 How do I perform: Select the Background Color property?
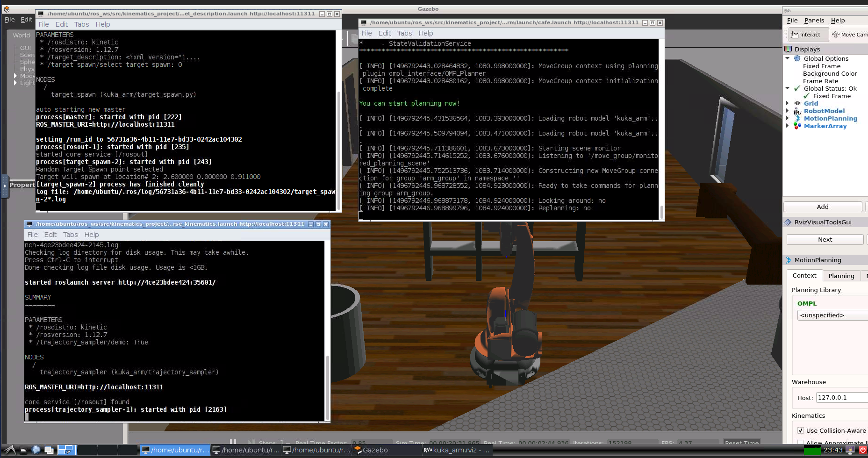[830, 73]
